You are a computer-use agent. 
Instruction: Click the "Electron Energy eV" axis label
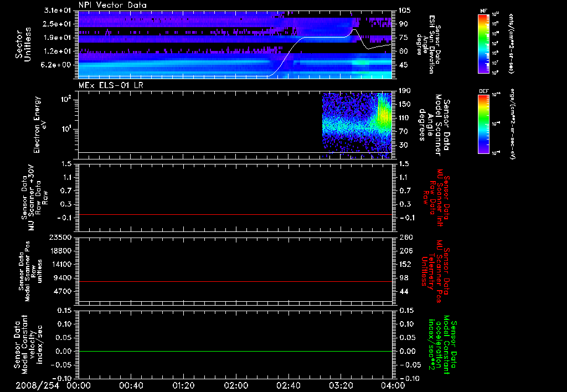40,125
